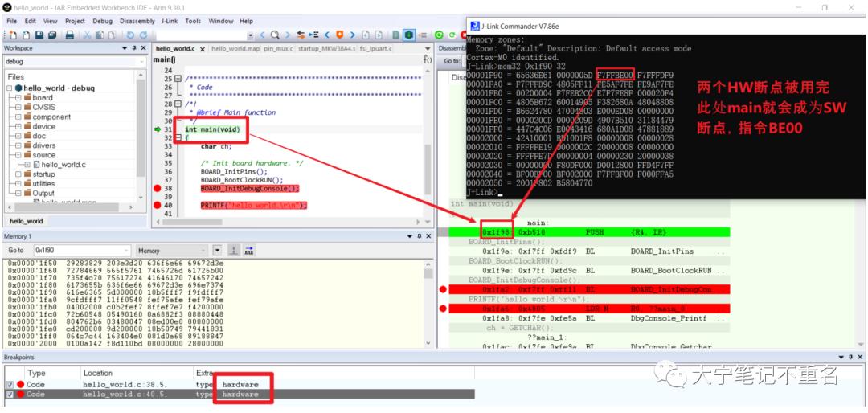Open the Disassembly menu
The image size is (868, 413).
(x=137, y=21)
